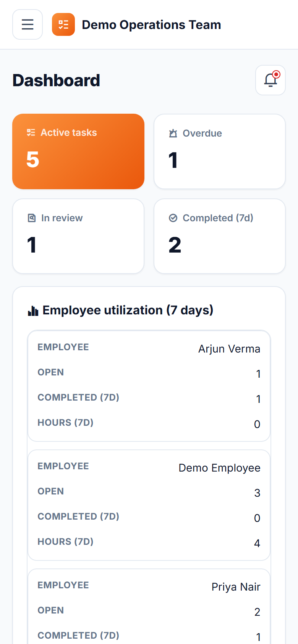Screen dimensions: 298x644
Task: Open notifications via the bell icon
Action: tap(270, 80)
